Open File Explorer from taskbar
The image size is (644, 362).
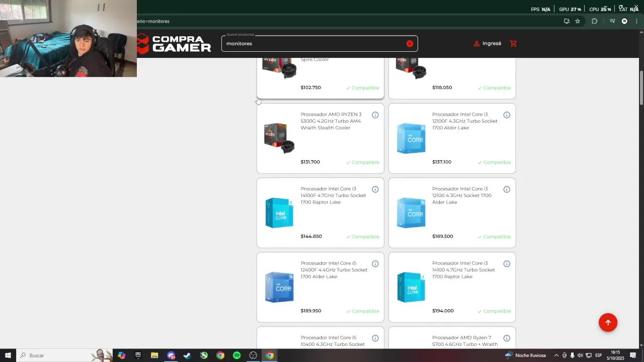(154, 355)
